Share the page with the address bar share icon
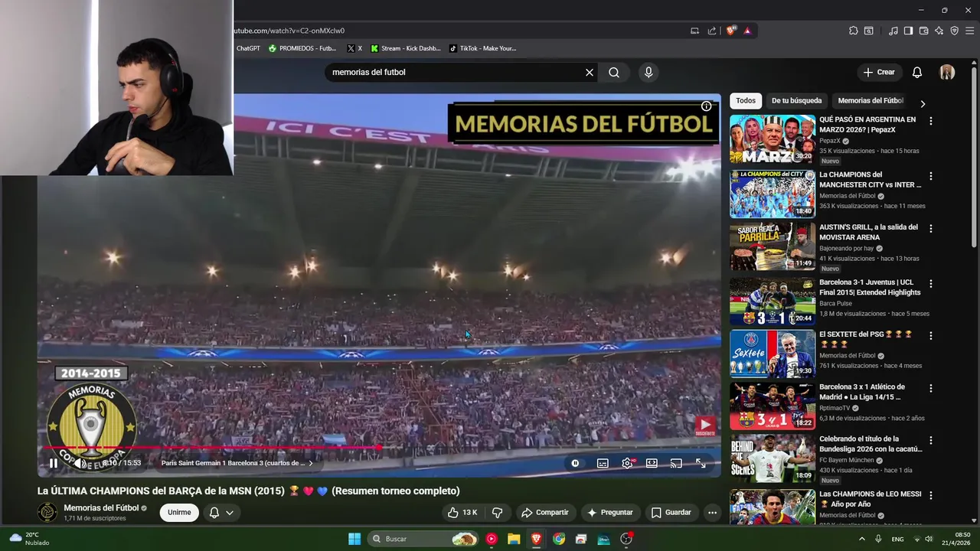The image size is (980, 551). tap(712, 31)
